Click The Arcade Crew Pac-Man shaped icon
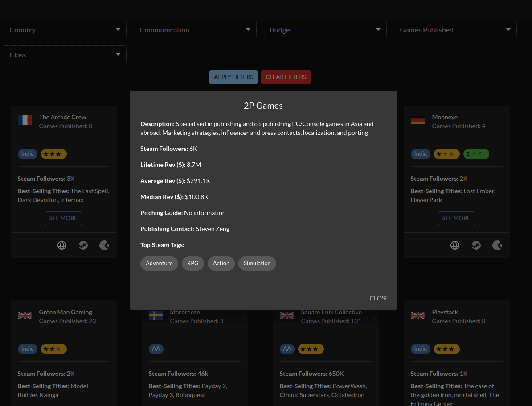Screen dimensions: 532x406 (104, 245)
